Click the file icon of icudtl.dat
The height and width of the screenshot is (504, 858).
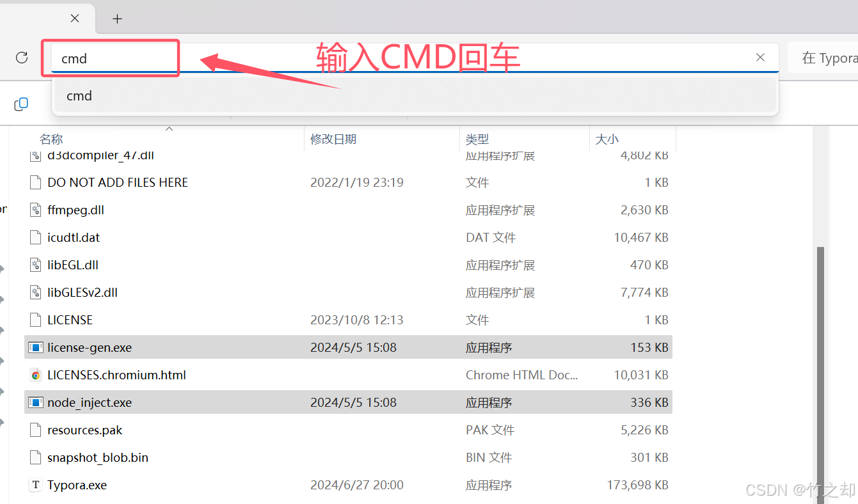pos(35,237)
